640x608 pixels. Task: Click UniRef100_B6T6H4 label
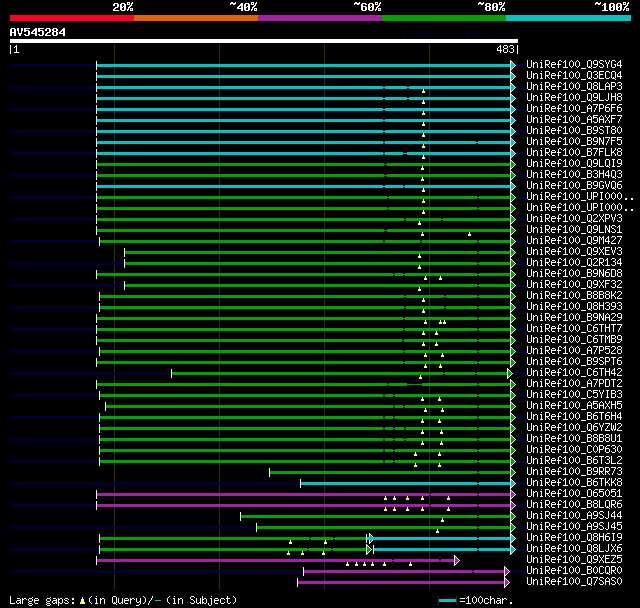coord(574,417)
